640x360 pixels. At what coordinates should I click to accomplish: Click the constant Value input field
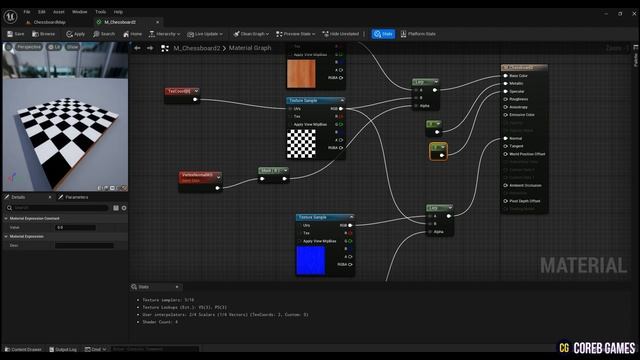point(76,228)
